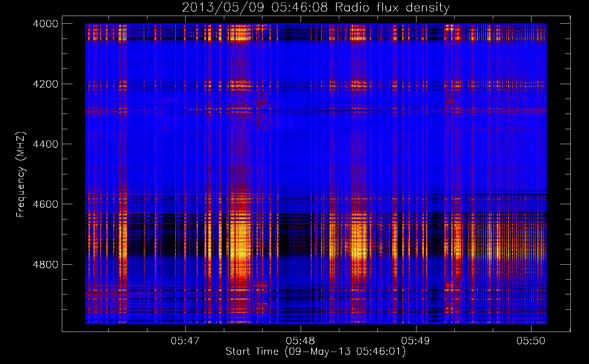Click the 05:50 time axis label
This screenshot has height=364, width=589.
coord(531,341)
